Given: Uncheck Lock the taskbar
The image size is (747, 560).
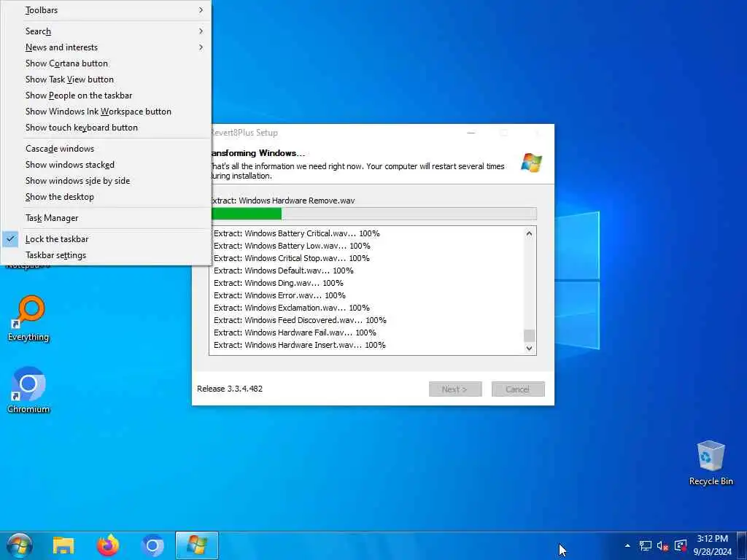Looking at the screenshot, I should (x=107, y=239).
